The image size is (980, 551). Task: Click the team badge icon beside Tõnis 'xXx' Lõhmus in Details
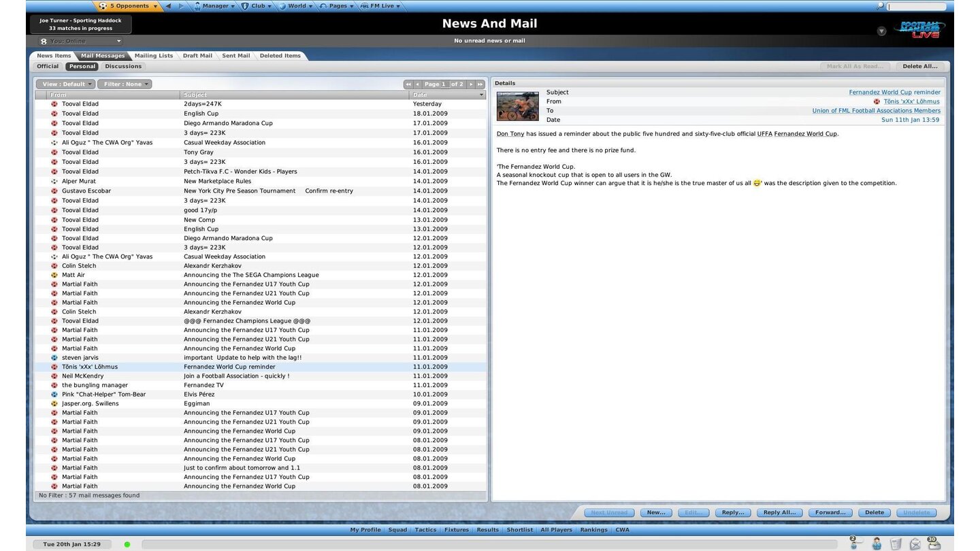[x=877, y=101]
